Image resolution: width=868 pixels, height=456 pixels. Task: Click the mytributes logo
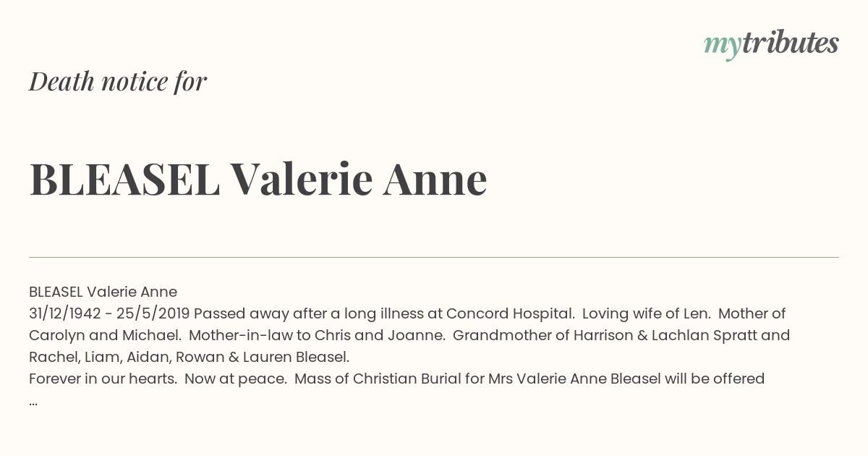(771, 44)
